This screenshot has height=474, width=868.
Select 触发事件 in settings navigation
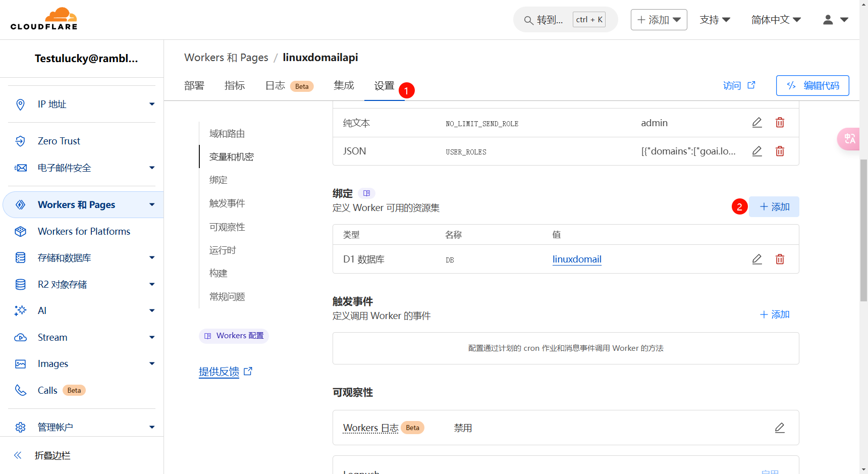(227, 203)
